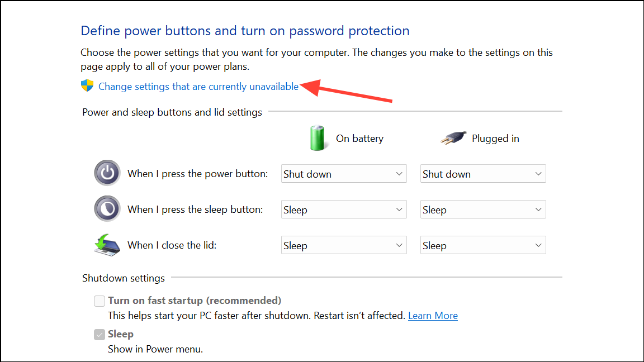
Task: Click the On battery column label
Action: point(359,139)
